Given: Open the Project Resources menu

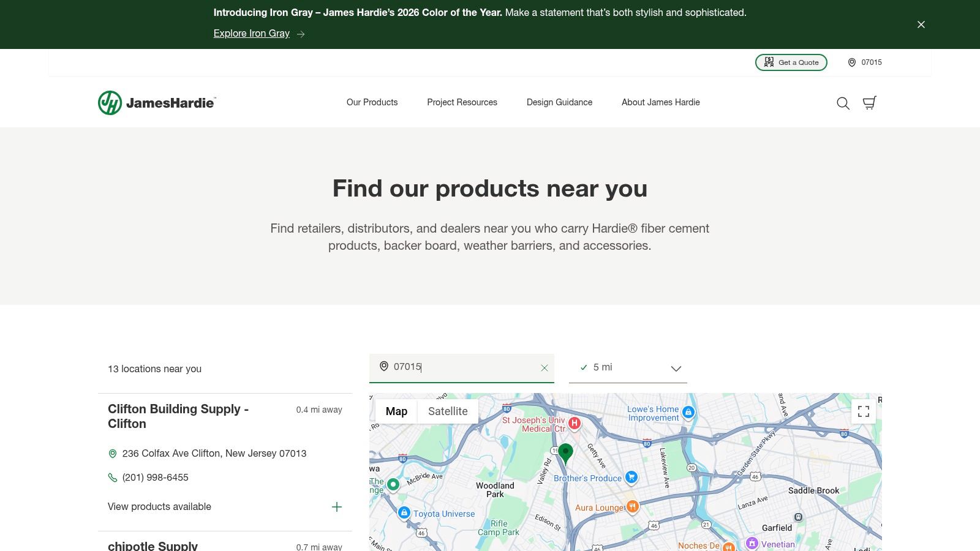Looking at the screenshot, I should tap(462, 102).
